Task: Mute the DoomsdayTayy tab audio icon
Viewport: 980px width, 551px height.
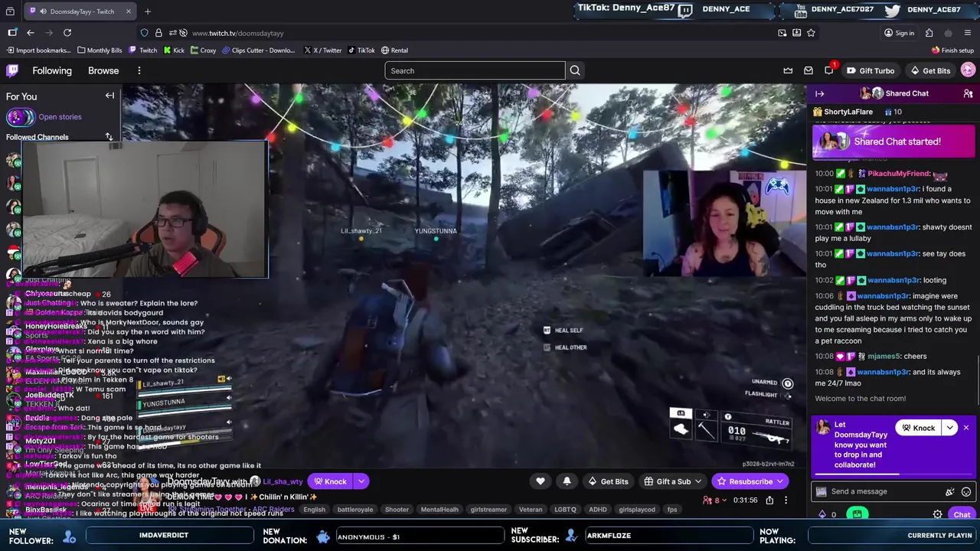Action: (43, 11)
